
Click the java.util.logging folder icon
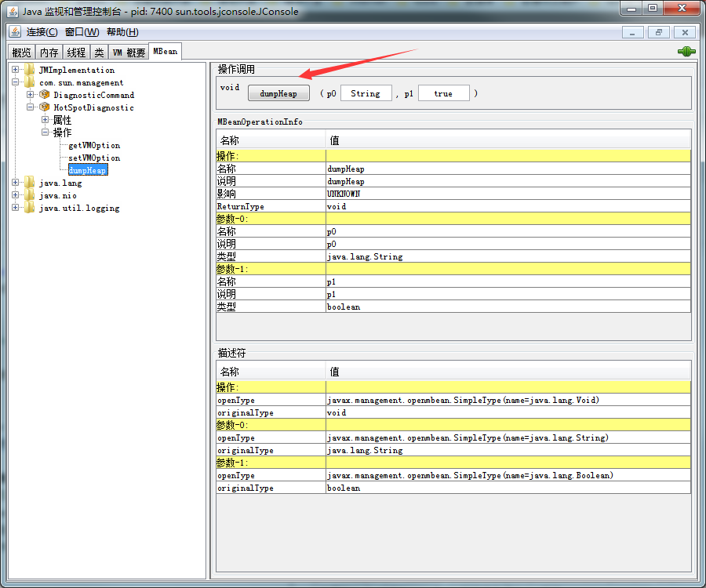[30, 208]
